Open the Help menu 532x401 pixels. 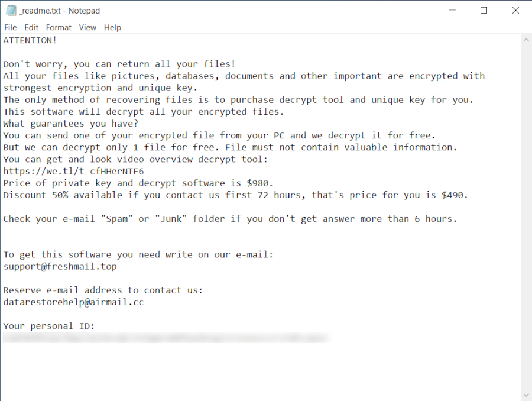point(112,28)
